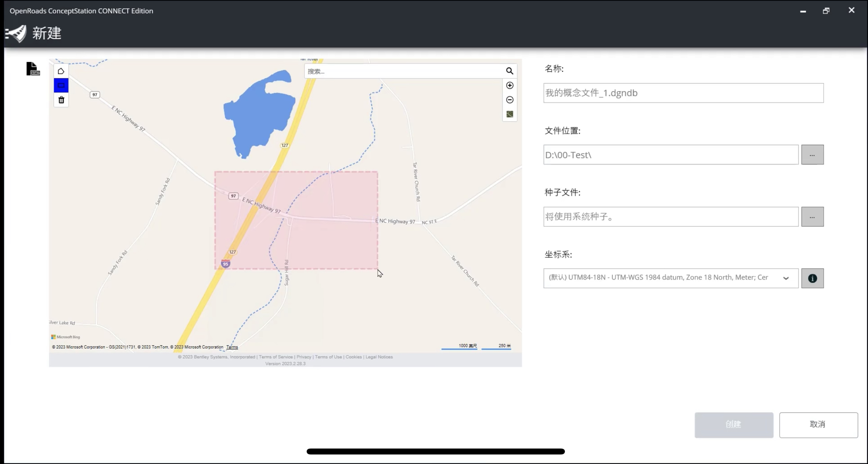Viewport: 868px width, 464px height.
Task: Click the 种子文件 browse button
Action: pyautogui.click(x=812, y=216)
